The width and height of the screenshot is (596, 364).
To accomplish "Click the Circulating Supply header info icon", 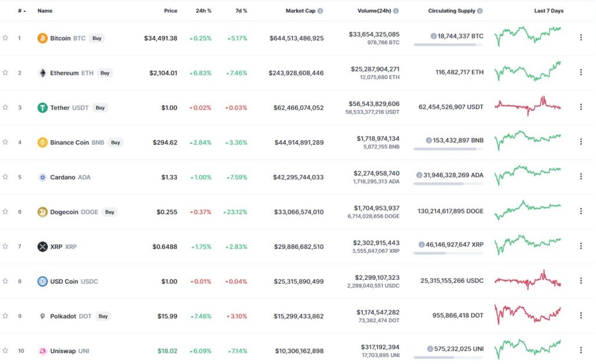I will coord(480,11).
